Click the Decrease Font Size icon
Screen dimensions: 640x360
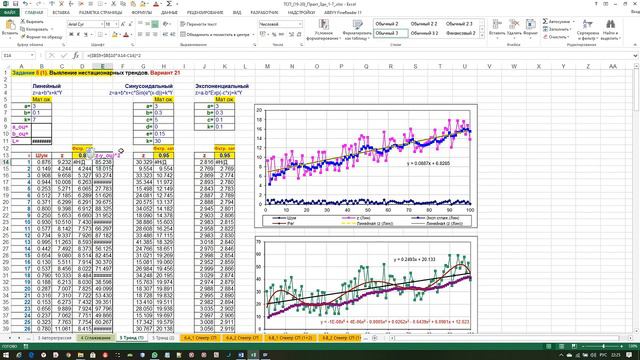(131, 24)
